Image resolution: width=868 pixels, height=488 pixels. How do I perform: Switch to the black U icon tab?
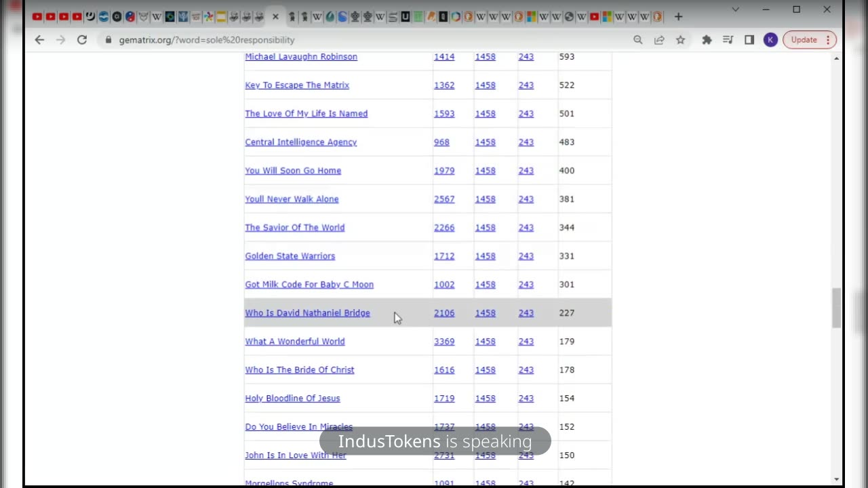coord(405,16)
